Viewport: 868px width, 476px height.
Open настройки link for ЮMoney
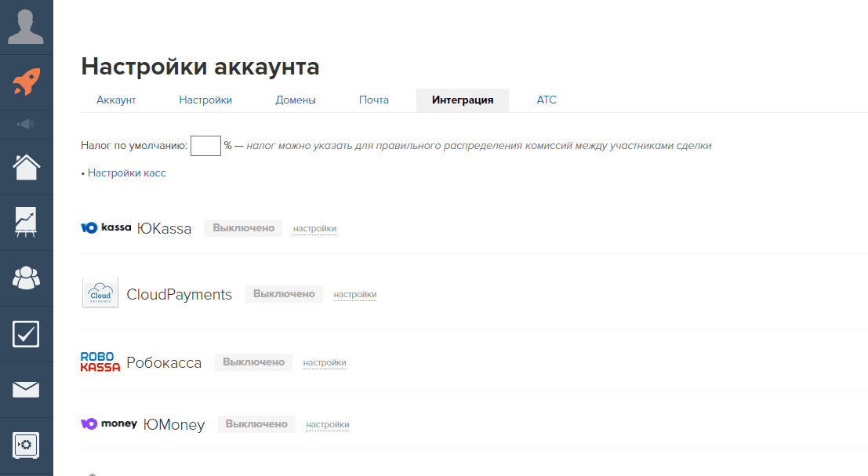pos(328,425)
